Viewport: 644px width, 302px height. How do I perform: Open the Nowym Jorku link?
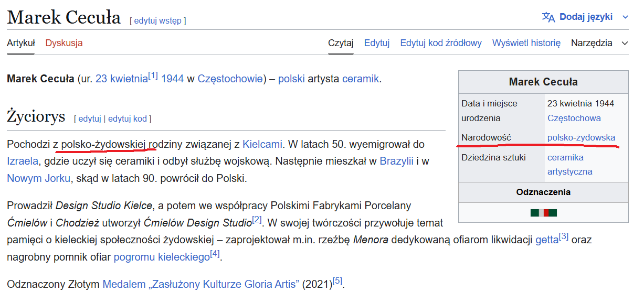click(38, 178)
